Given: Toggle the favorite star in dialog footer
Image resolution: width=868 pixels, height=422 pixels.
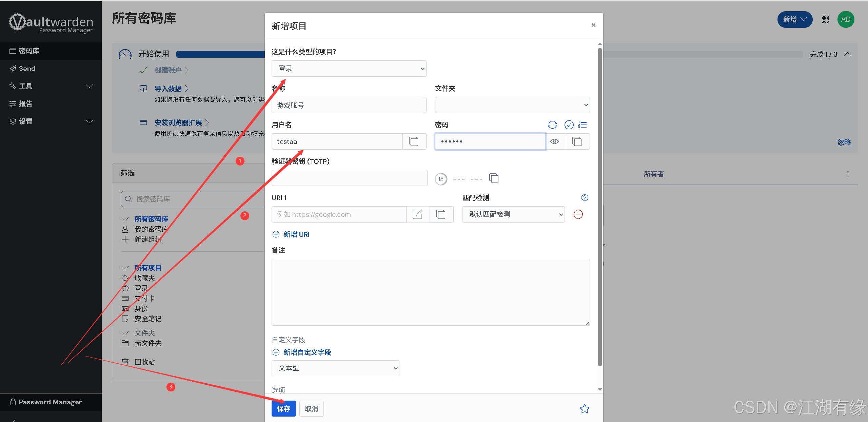Looking at the screenshot, I should point(585,409).
